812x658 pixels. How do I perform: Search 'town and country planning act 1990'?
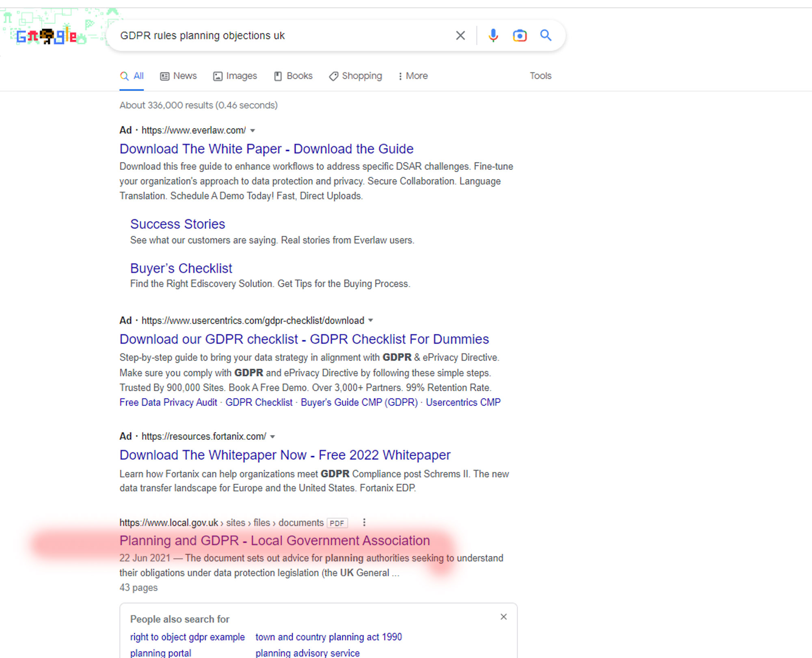tap(329, 637)
